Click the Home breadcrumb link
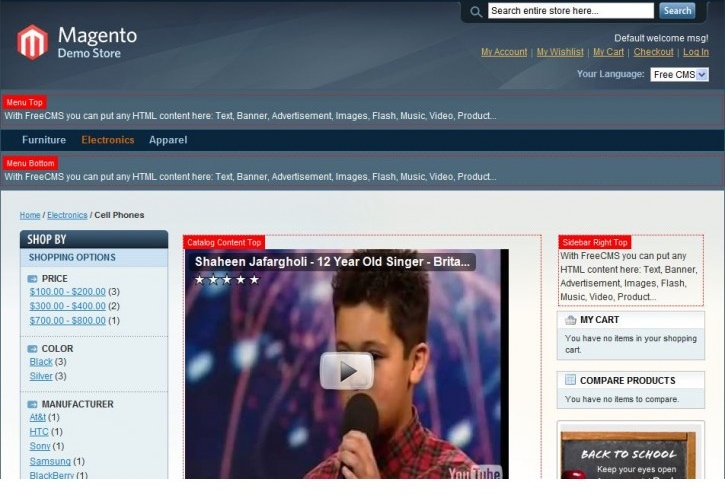Viewport: 725px width, 499px height. click(30, 215)
